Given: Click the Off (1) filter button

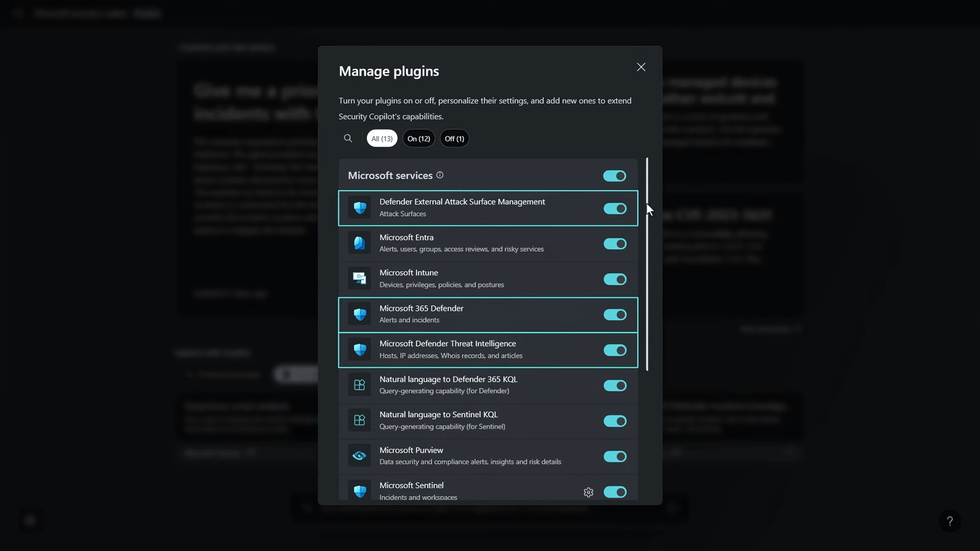Looking at the screenshot, I should pos(454,139).
